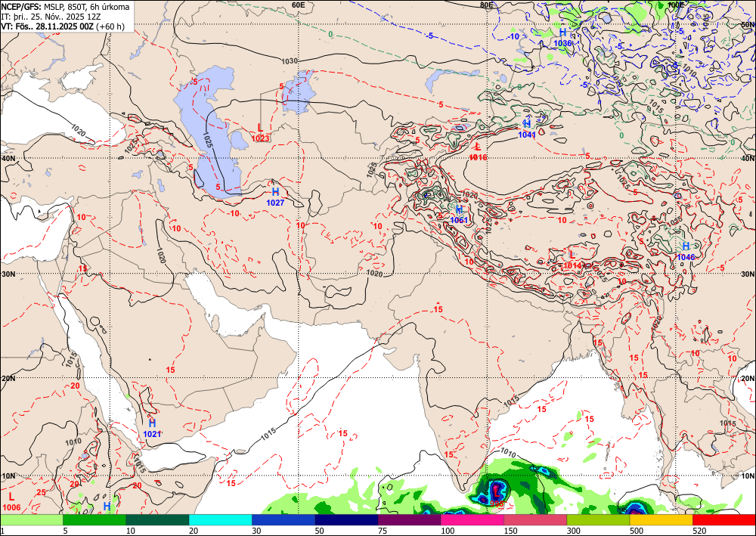The height and width of the screenshot is (536, 756).
Task: Select the dark teal 10–20 legend swatch
Action: coord(157,520)
